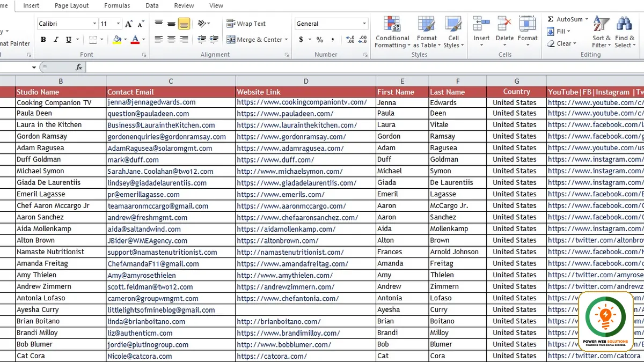Image resolution: width=644 pixels, height=362 pixels.
Task: Click the Decrease Decimal icon
Action: (x=363, y=40)
